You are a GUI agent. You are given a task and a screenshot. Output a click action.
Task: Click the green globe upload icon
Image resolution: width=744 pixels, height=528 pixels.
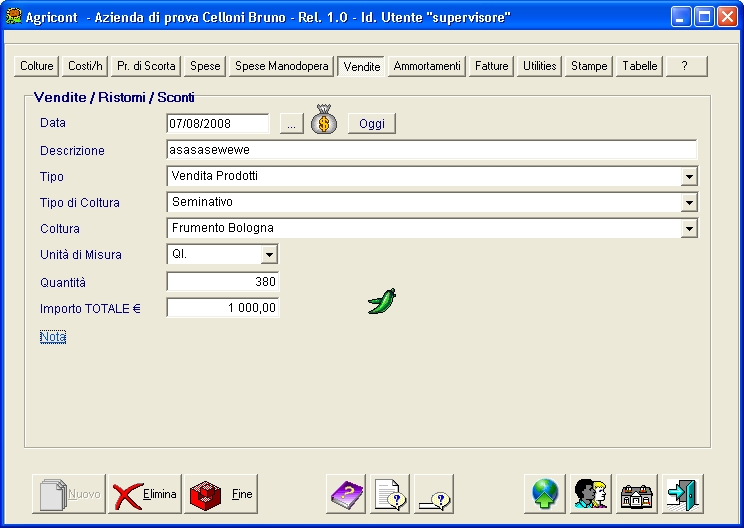tap(544, 493)
